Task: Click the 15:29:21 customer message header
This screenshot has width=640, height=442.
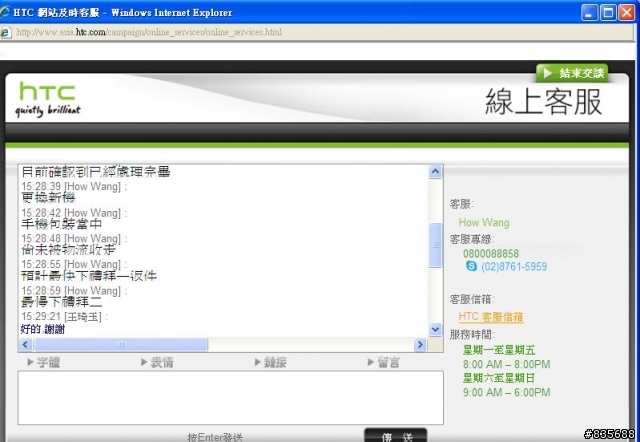Action: [64, 316]
